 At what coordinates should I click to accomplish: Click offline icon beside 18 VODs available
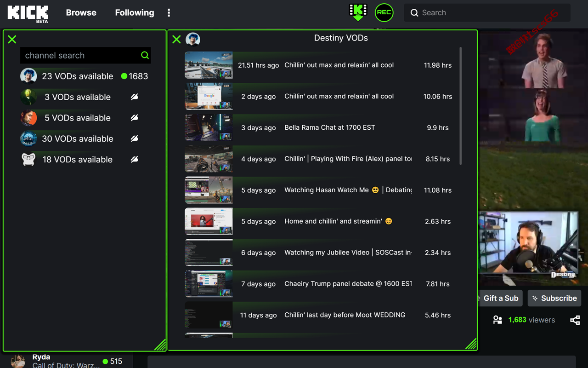click(134, 159)
